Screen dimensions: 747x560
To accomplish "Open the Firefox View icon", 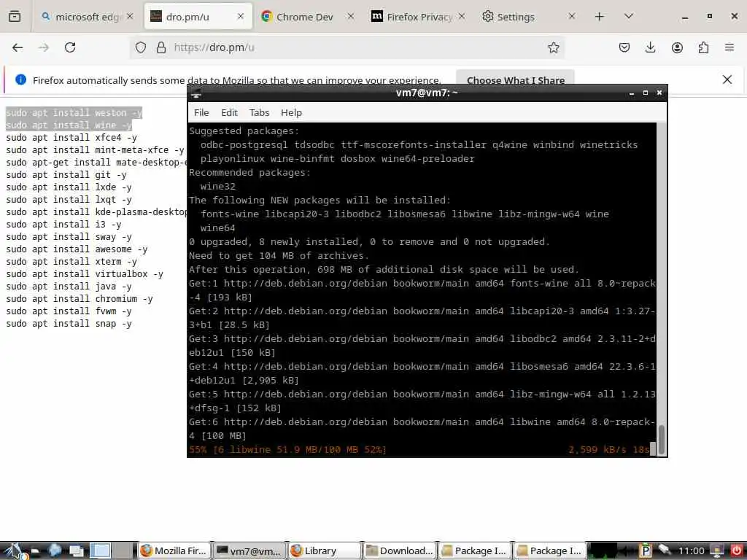I will [15, 17].
